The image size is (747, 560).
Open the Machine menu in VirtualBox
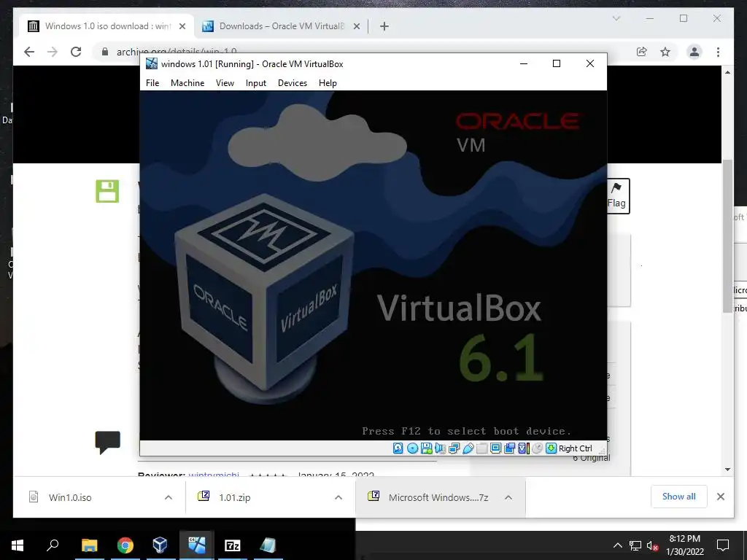[x=187, y=83]
